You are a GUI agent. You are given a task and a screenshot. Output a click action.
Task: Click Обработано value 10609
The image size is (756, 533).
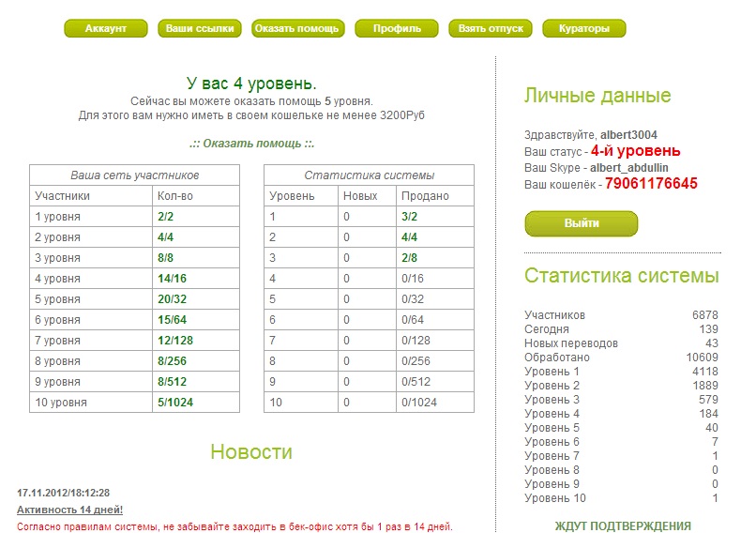point(702,357)
